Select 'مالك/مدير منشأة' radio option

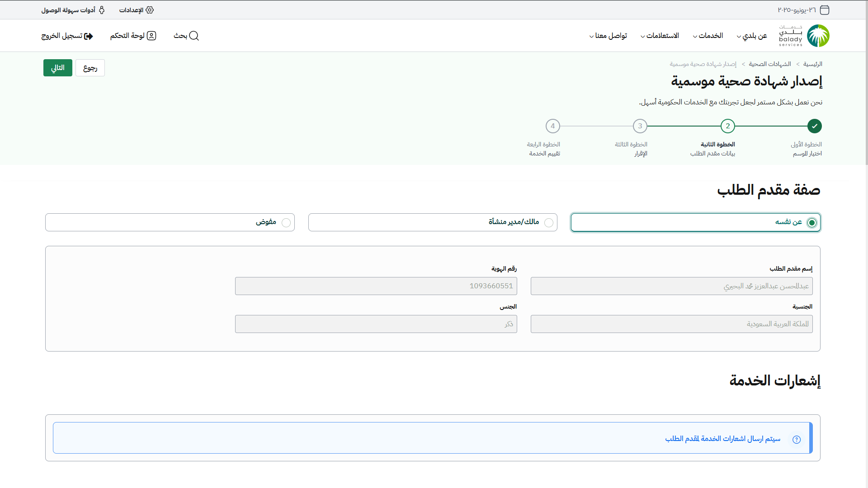(x=549, y=223)
